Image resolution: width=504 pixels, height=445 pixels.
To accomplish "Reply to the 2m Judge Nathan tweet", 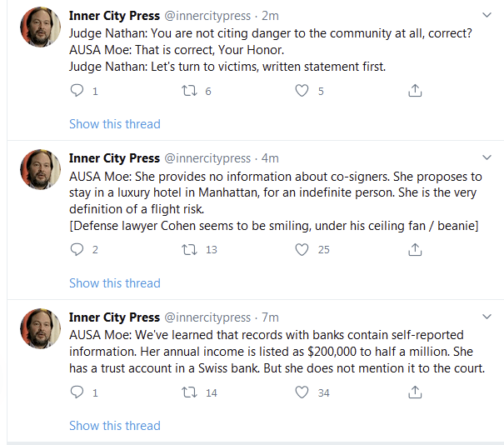I will coord(77,91).
